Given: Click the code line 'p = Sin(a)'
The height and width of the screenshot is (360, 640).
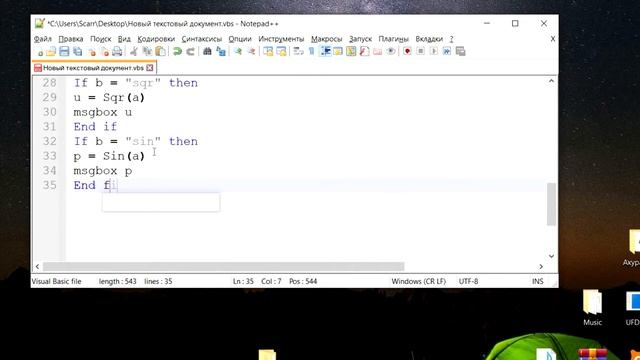Looking at the screenshot, I should click(109, 156).
